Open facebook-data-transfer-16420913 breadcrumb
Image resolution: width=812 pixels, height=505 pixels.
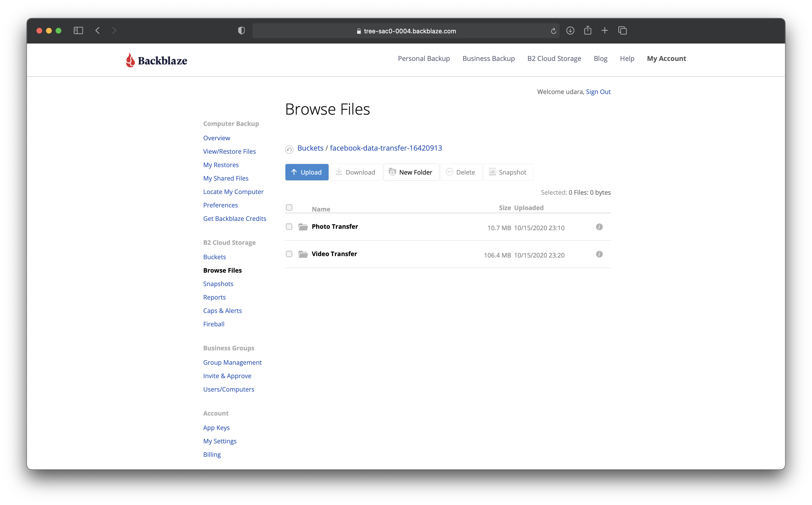click(x=386, y=148)
